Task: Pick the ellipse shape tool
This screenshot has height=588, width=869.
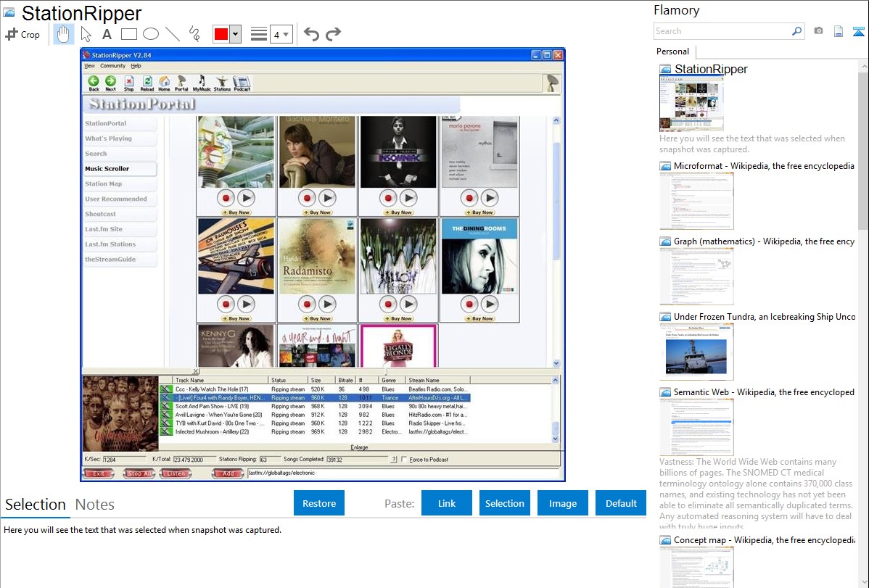Action: [151, 34]
